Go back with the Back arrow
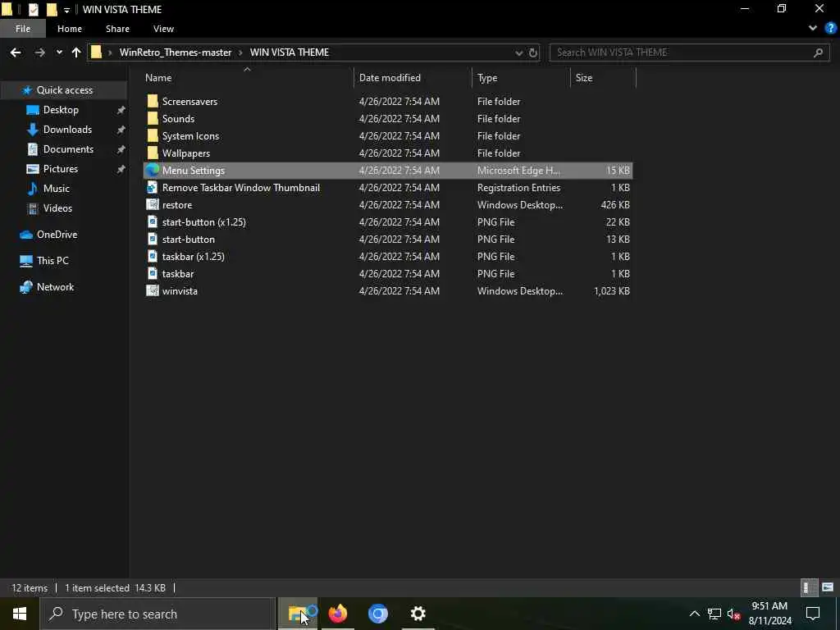This screenshot has width=840, height=630. point(16,52)
